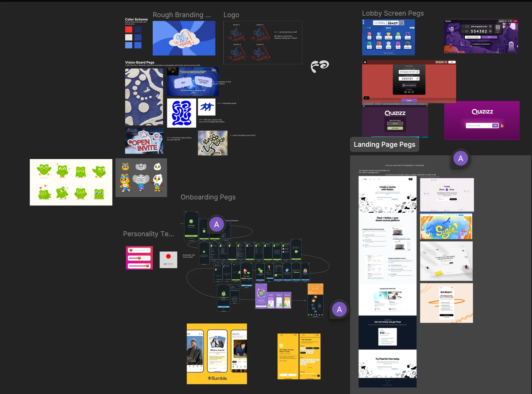Select the Landing Page Pegs frame label

pyautogui.click(x=384, y=144)
